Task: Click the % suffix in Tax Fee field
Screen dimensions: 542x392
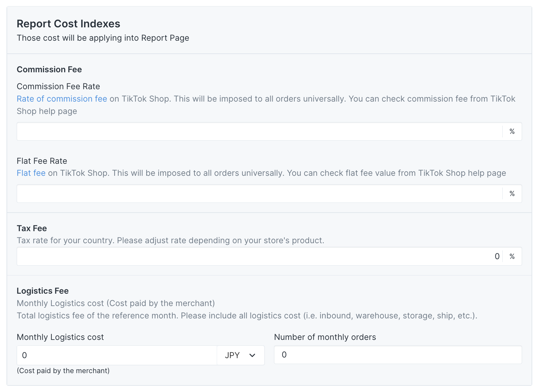Action: (x=512, y=257)
